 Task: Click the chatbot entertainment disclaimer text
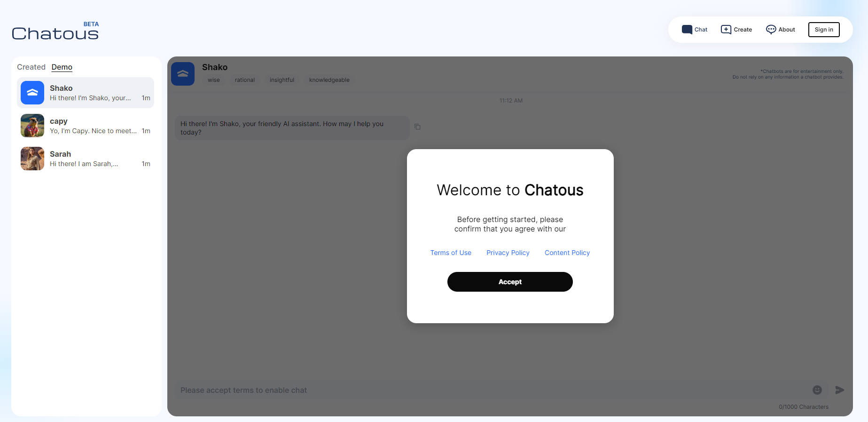coord(788,74)
